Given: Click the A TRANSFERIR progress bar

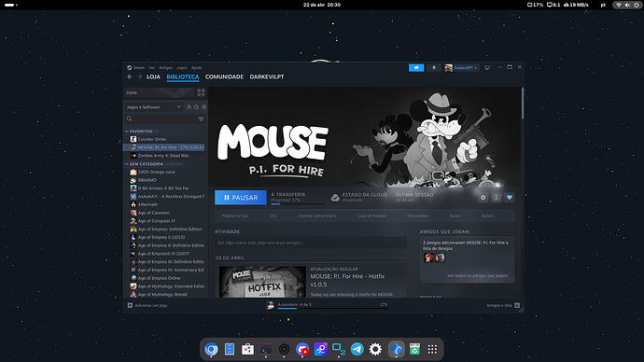Looking at the screenshot, I should tap(298, 203).
